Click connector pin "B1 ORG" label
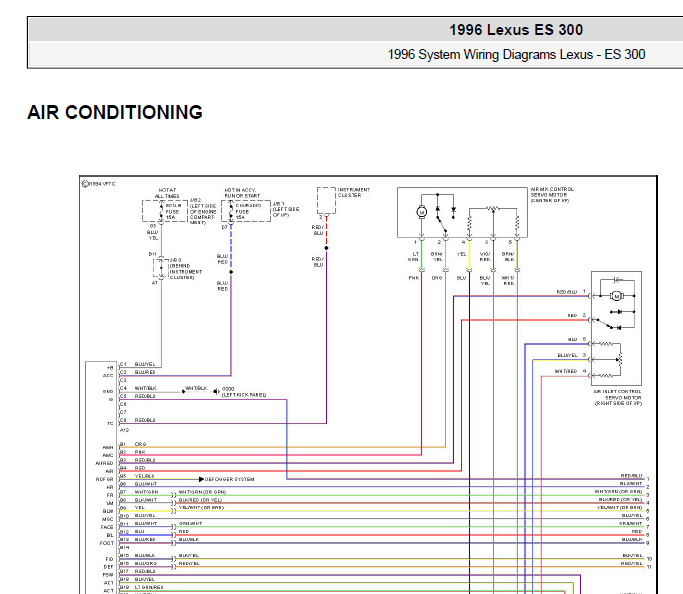The width and height of the screenshot is (683, 594). point(133,444)
